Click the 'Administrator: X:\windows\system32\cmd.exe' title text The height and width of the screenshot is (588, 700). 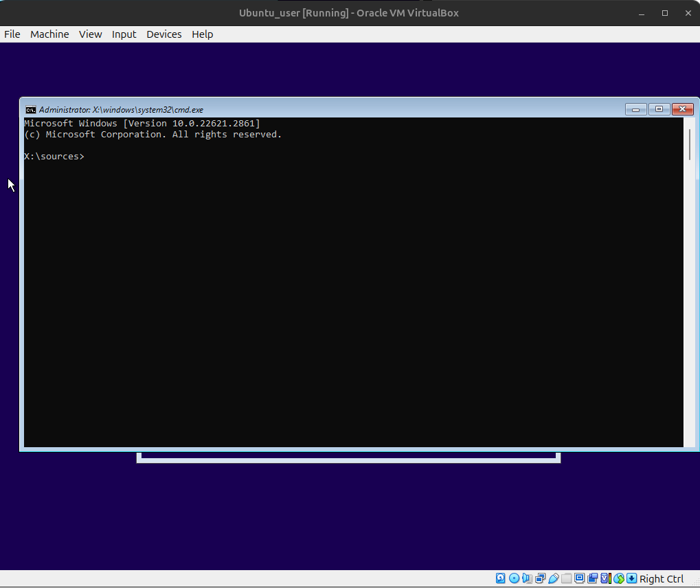pos(121,110)
